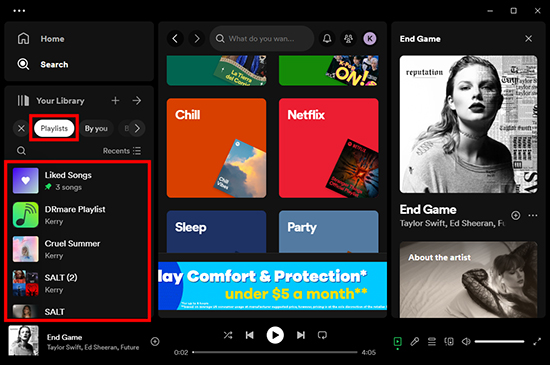Viewport: 550px width, 365px height.
Task: Skip to the previous track
Action: (x=249, y=335)
